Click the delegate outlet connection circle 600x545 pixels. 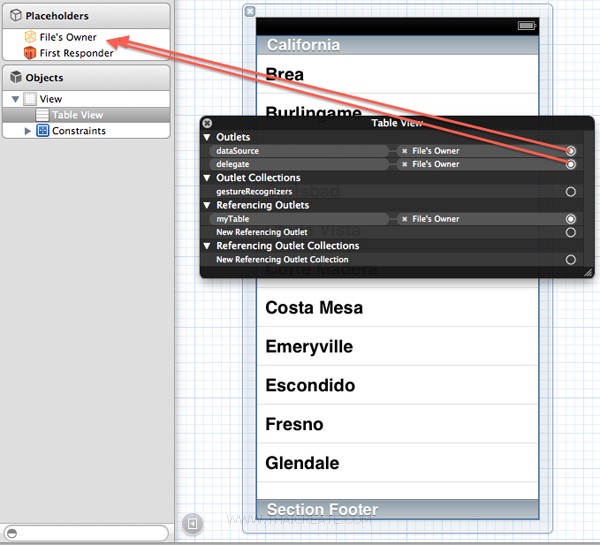tap(571, 164)
